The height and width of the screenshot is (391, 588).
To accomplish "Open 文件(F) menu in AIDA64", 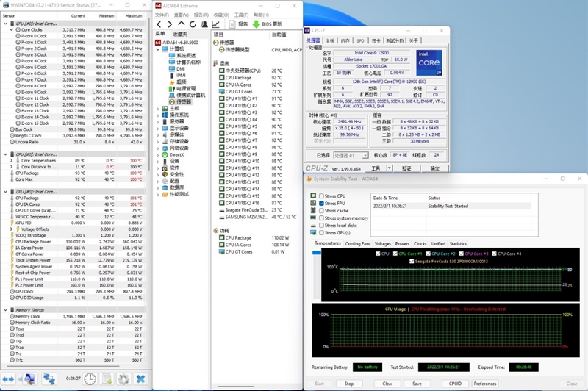I will tap(162, 15).
